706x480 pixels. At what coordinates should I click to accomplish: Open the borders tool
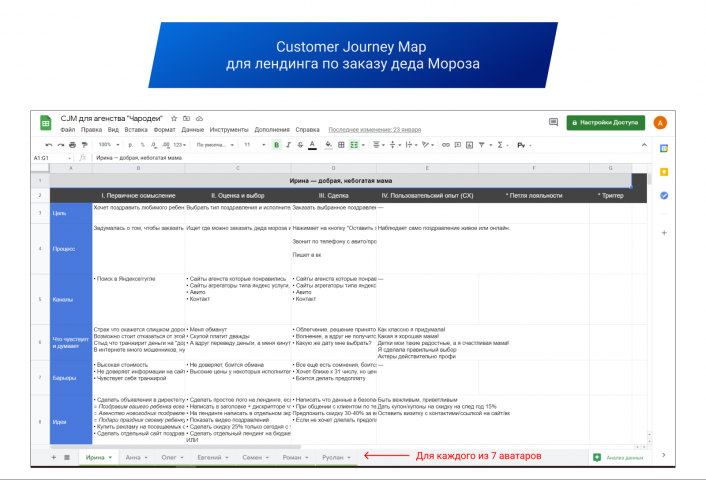click(341, 145)
